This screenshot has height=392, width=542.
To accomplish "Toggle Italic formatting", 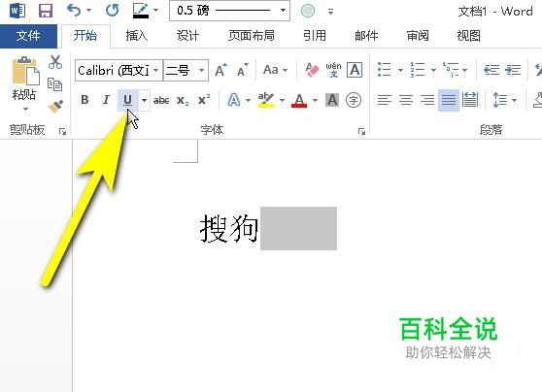I will (106, 100).
